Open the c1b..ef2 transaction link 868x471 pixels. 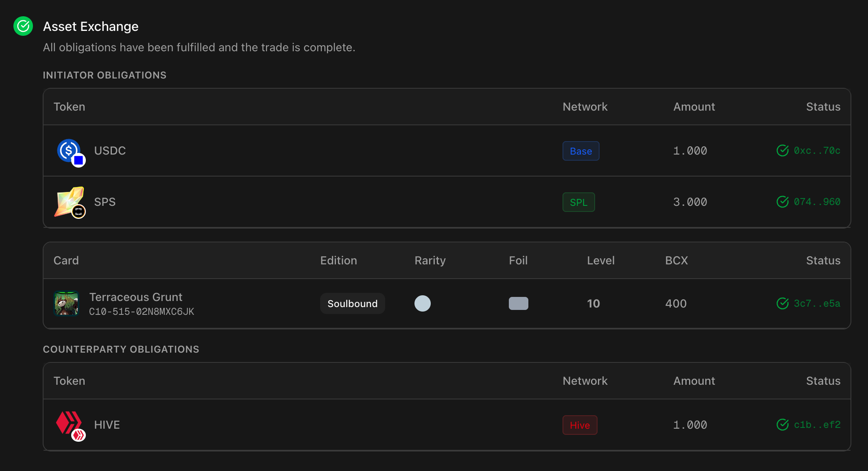pyautogui.click(x=817, y=425)
